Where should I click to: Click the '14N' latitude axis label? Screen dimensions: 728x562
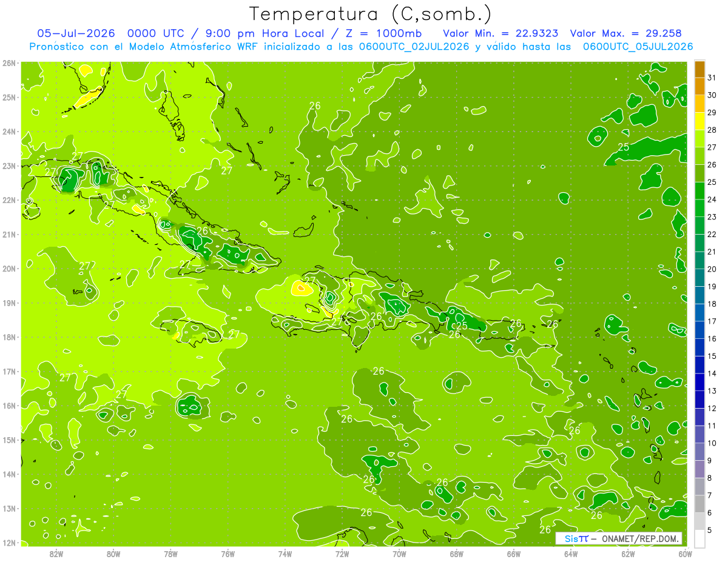(x=8, y=474)
